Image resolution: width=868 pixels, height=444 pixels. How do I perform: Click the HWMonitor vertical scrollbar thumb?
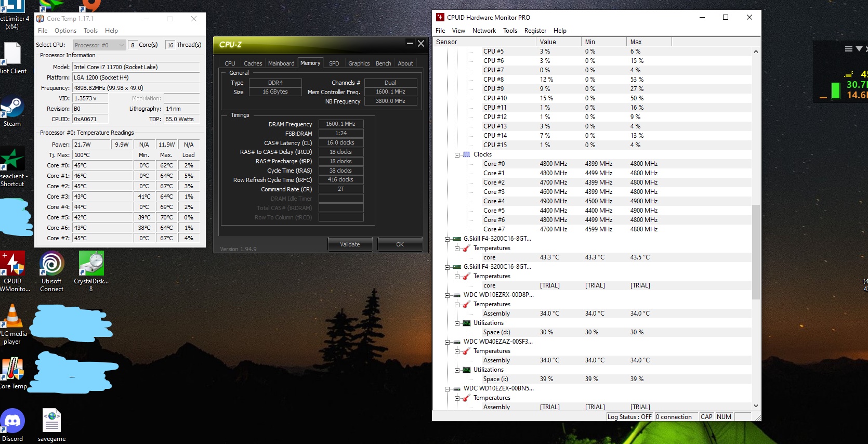[756, 252]
